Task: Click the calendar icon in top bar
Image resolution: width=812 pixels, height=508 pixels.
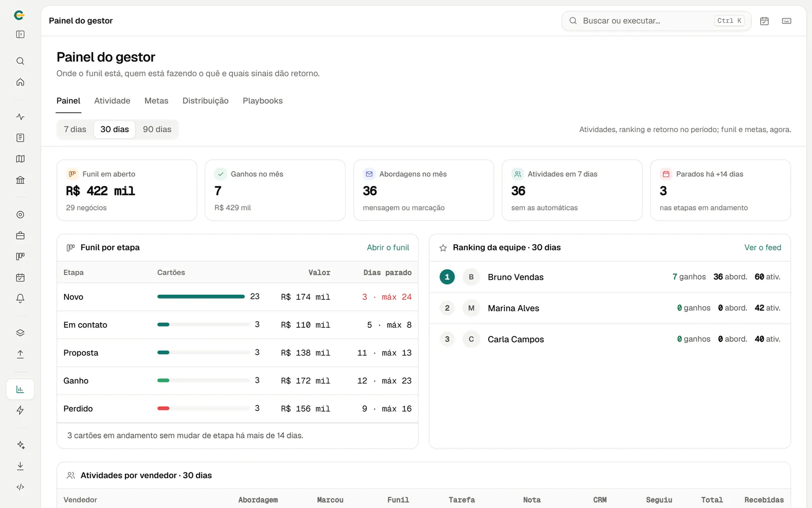Action: click(764, 21)
